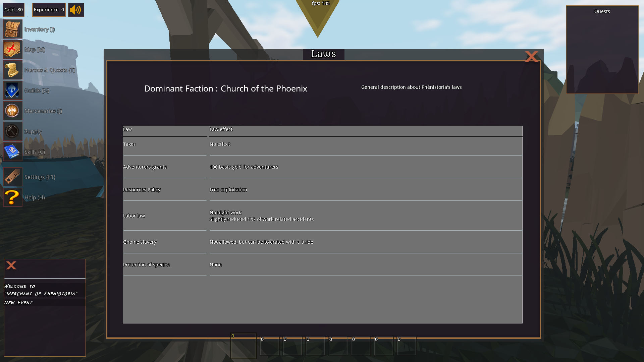This screenshot has width=644, height=362.
Task: Click the Guilds (G) menu label
Action: pos(37,90)
